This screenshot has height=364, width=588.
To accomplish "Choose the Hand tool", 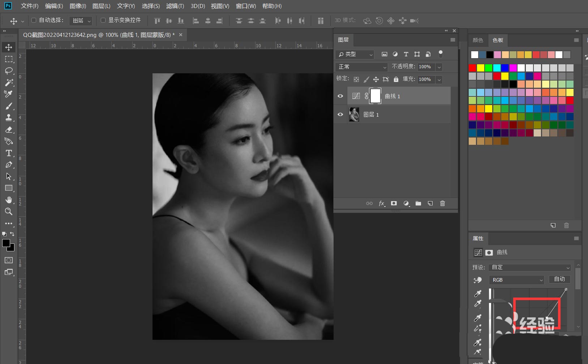I will (x=9, y=200).
